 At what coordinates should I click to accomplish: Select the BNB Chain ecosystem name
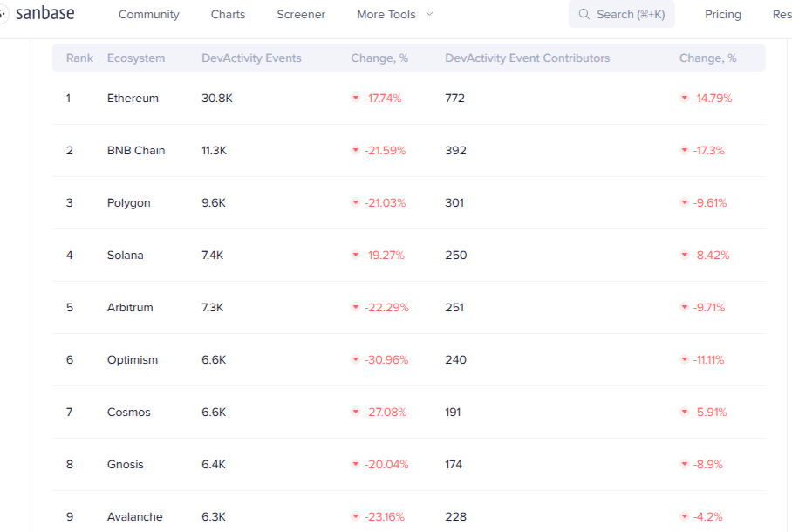pos(136,151)
